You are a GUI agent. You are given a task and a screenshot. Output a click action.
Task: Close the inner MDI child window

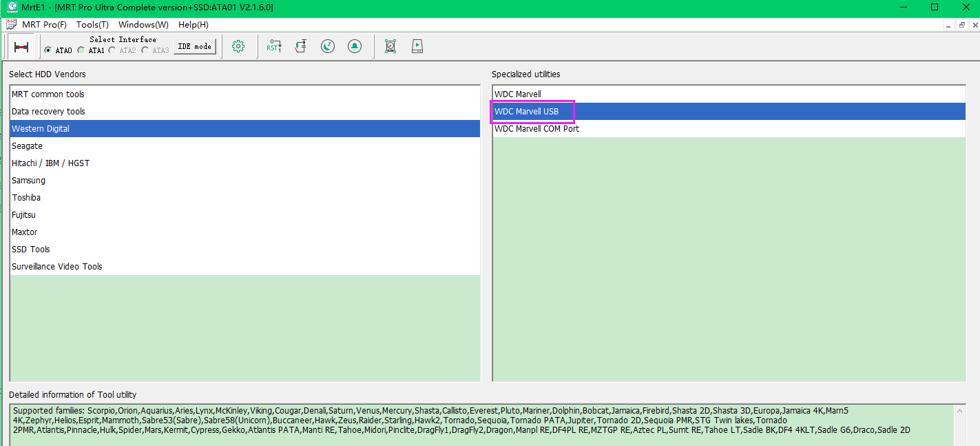click(973, 24)
